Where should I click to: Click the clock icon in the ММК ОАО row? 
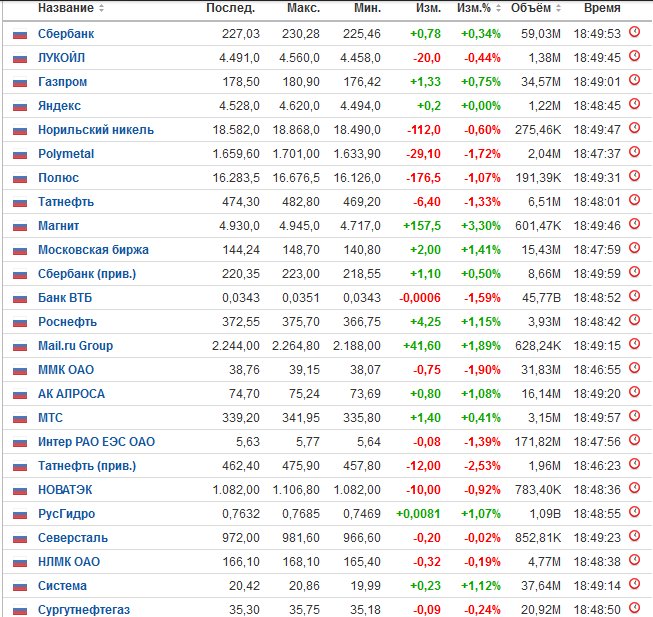click(634, 368)
